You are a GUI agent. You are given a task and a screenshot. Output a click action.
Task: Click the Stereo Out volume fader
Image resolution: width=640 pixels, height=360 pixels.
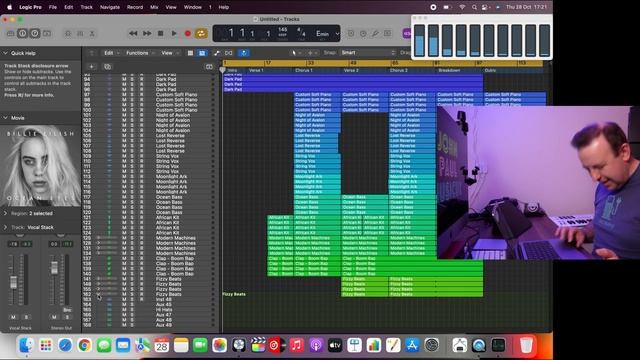point(54,268)
